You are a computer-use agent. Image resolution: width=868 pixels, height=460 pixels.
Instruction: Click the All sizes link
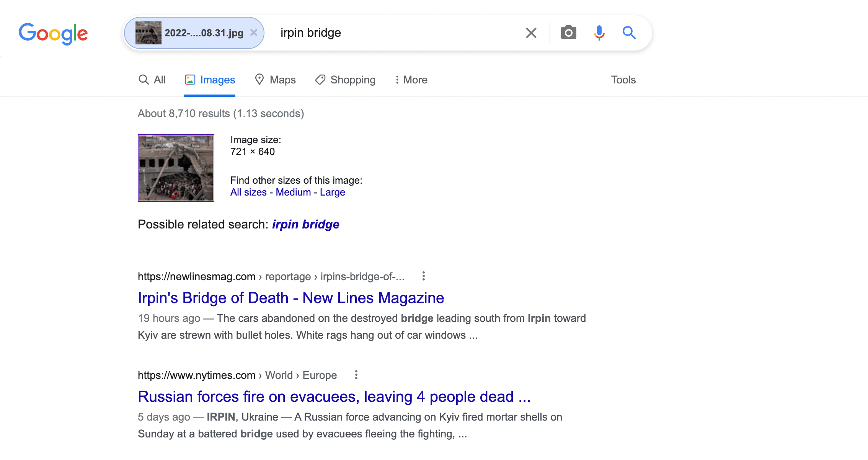(x=248, y=192)
